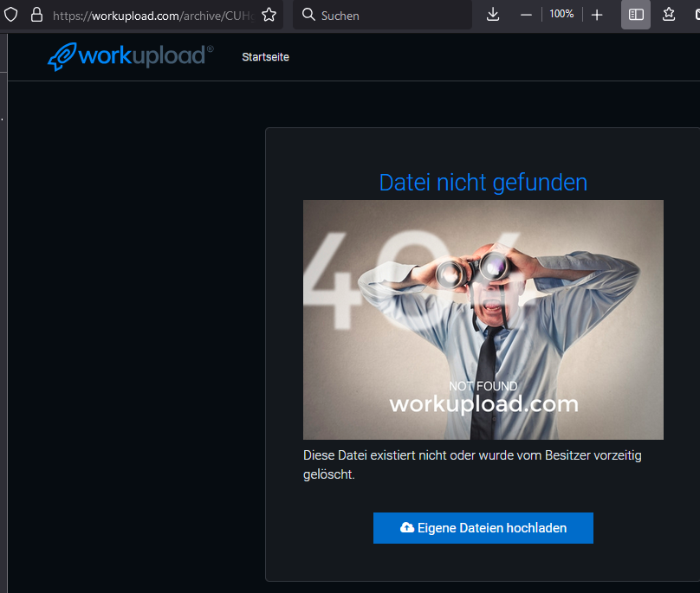Open the site security padlock info
The height and width of the screenshot is (593, 700).
tap(36, 15)
